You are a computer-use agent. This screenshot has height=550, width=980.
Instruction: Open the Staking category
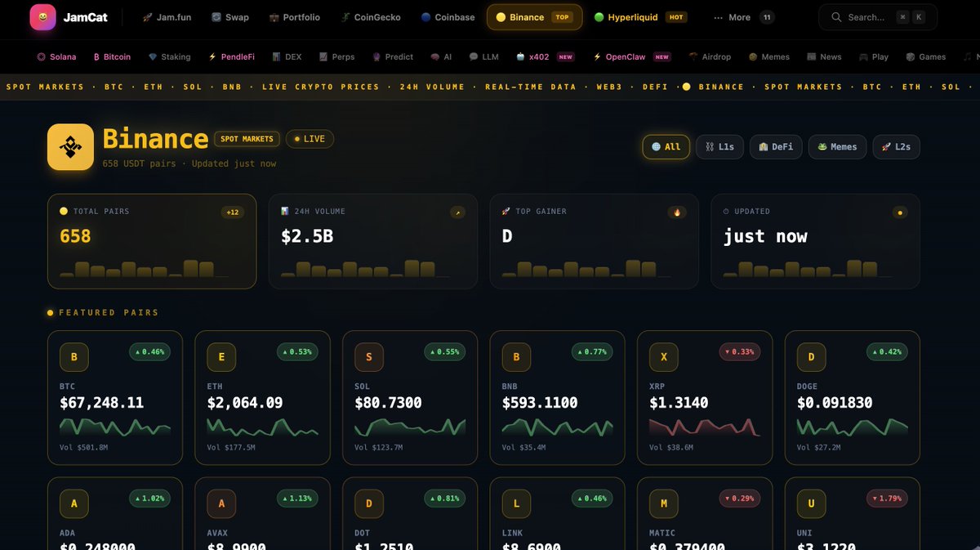[x=169, y=57]
